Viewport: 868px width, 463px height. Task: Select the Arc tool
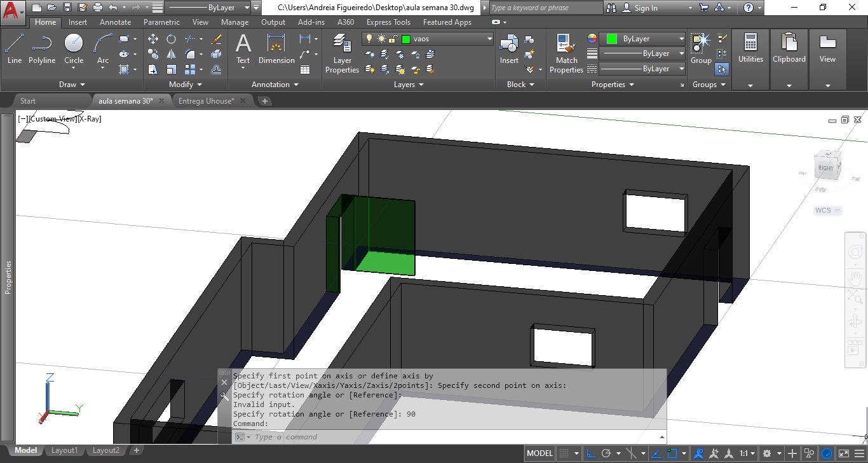click(x=103, y=49)
